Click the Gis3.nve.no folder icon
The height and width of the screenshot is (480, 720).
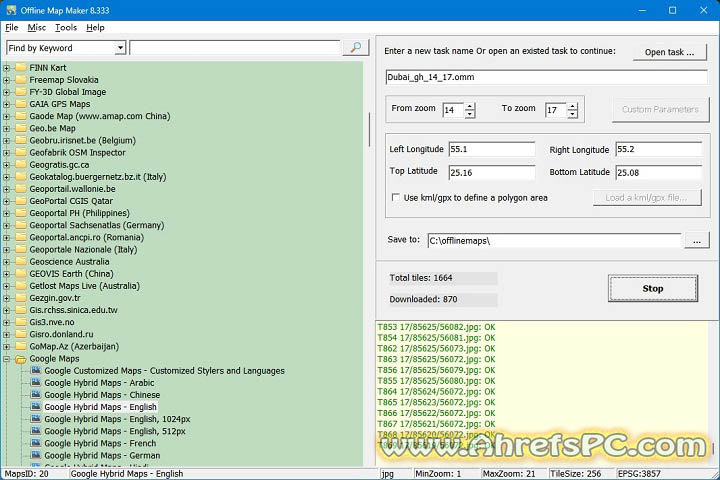pos(21,322)
